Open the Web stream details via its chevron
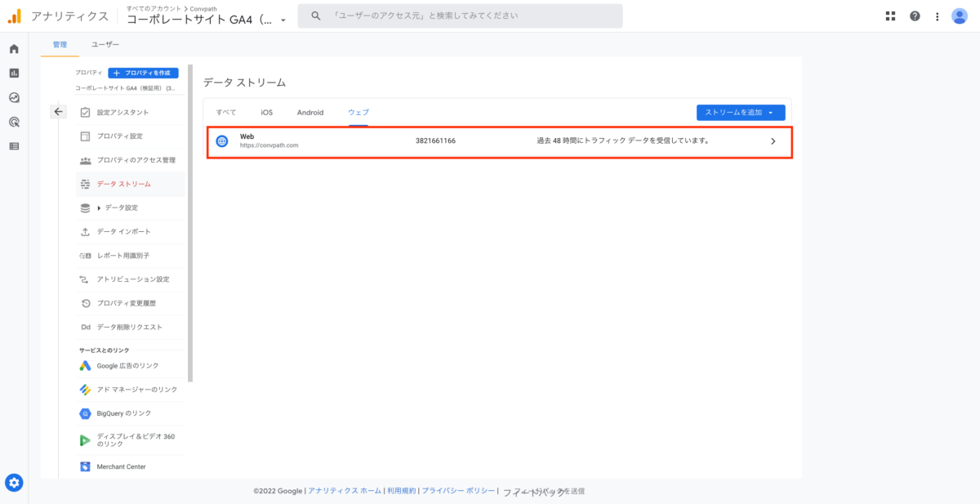 773,140
